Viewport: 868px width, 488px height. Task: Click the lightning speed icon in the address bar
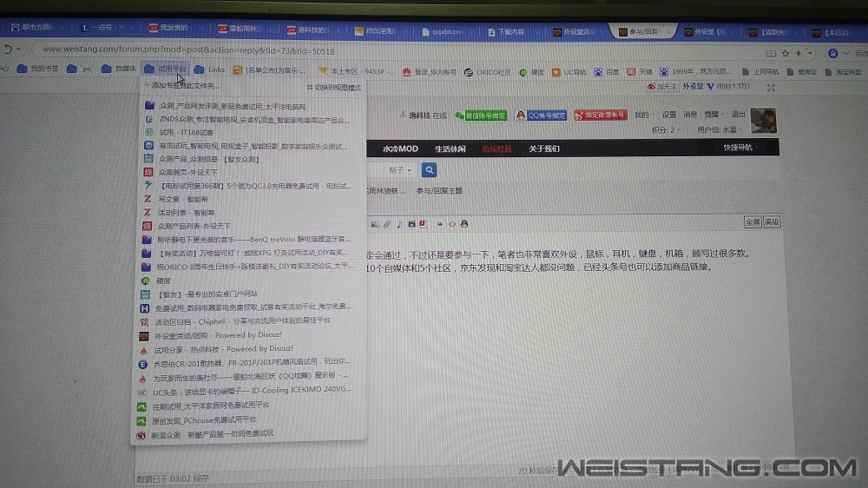(799, 54)
